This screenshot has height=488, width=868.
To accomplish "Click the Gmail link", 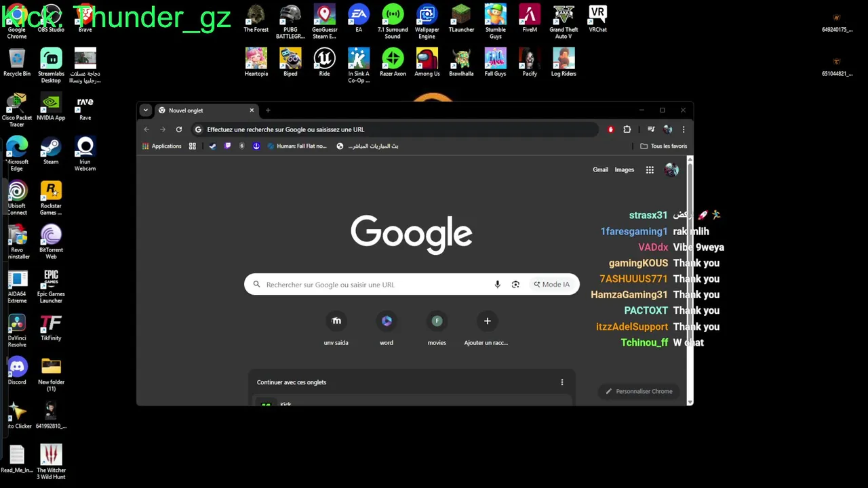I will 600,170.
